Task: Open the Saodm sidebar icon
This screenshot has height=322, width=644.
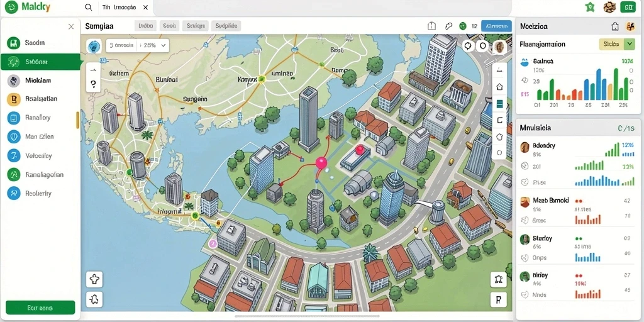Action: coord(14,43)
